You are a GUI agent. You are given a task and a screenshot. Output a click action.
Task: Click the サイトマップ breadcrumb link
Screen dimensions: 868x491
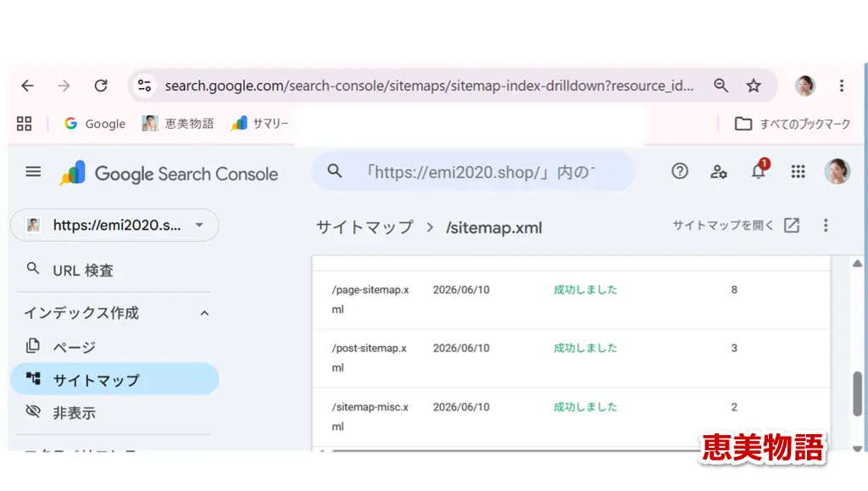[x=364, y=227]
